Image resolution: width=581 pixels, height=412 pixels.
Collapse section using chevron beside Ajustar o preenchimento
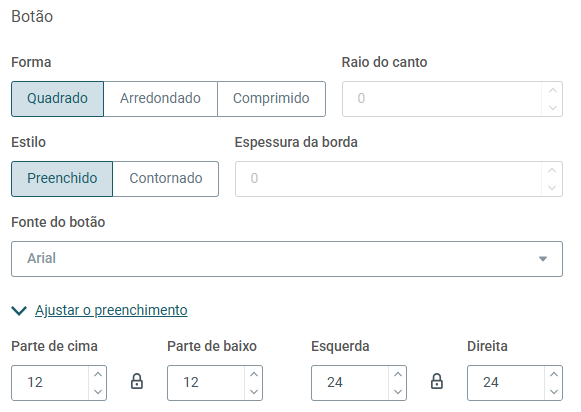coord(19,310)
